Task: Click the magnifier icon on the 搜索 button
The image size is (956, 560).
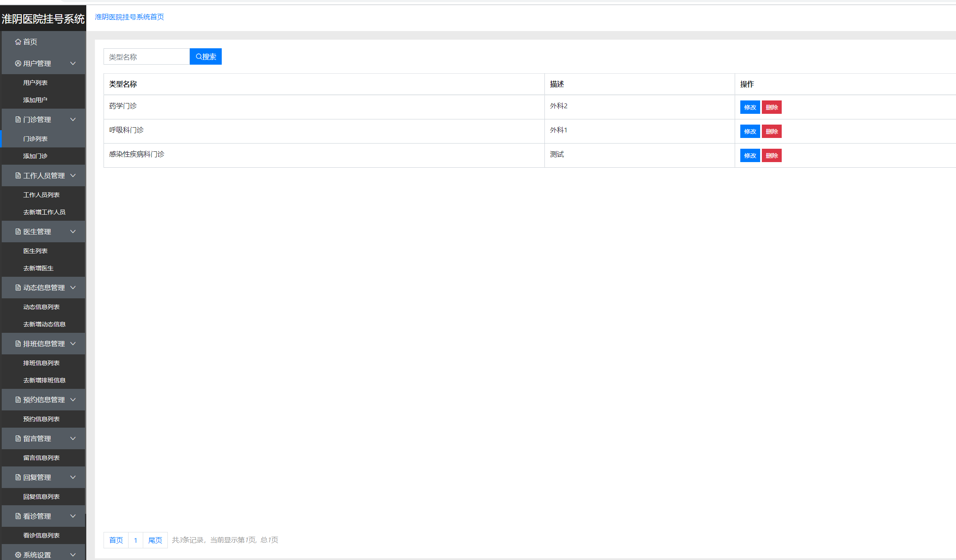Action: 199,56
